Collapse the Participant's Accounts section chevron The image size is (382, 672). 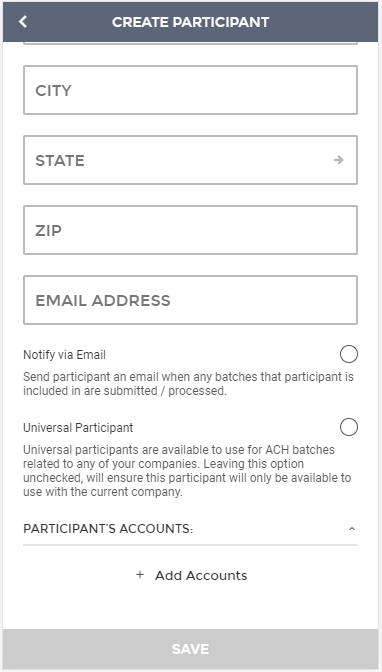click(x=352, y=529)
